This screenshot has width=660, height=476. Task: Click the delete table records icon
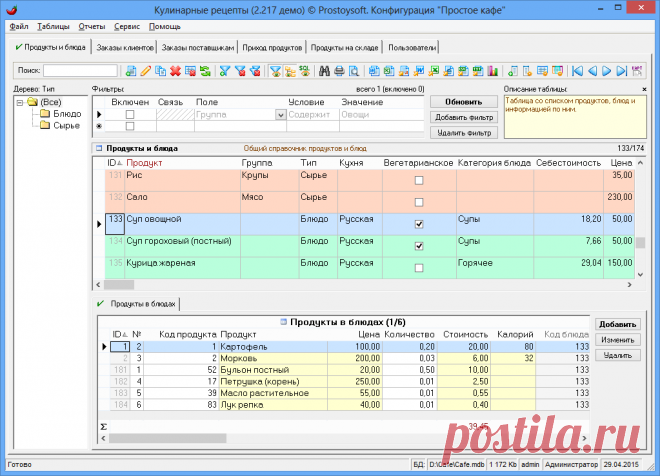pyautogui.click(x=190, y=71)
